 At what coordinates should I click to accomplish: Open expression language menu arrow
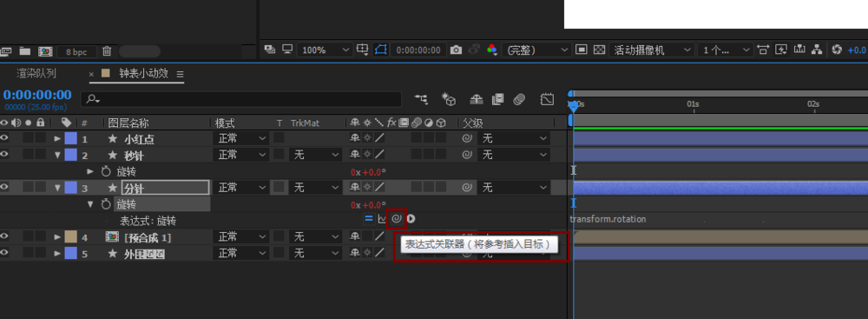pyautogui.click(x=411, y=218)
